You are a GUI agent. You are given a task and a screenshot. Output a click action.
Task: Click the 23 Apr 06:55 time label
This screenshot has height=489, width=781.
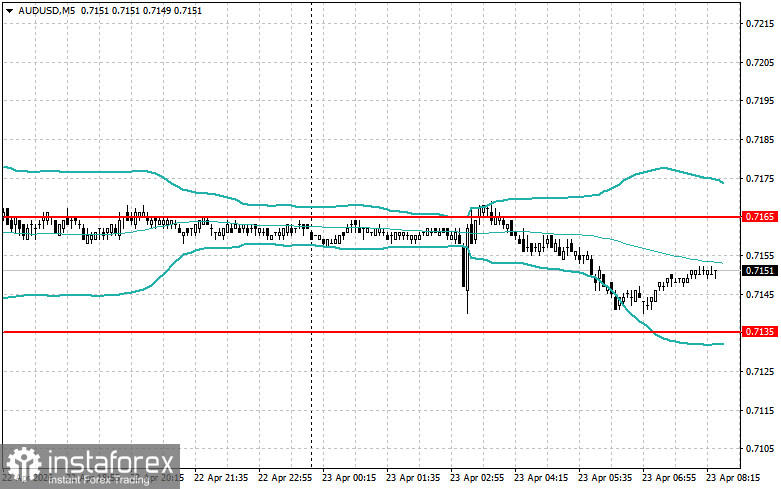669,478
